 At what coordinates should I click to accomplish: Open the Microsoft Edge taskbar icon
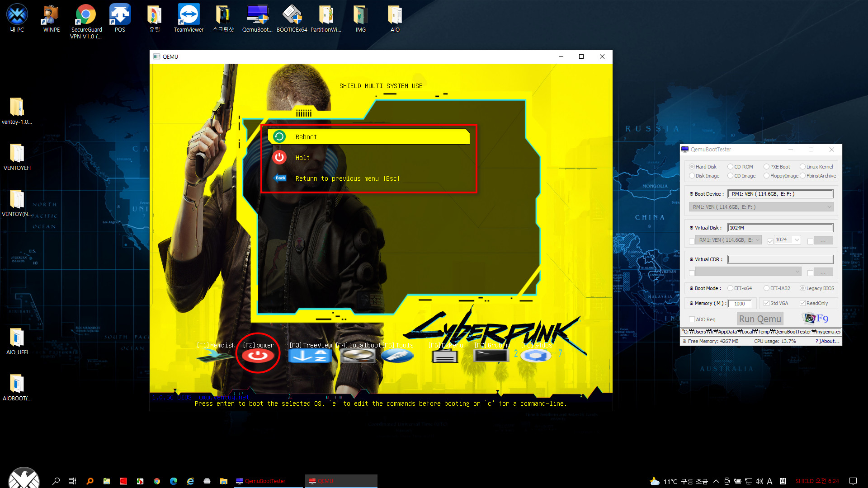click(x=174, y=481)
